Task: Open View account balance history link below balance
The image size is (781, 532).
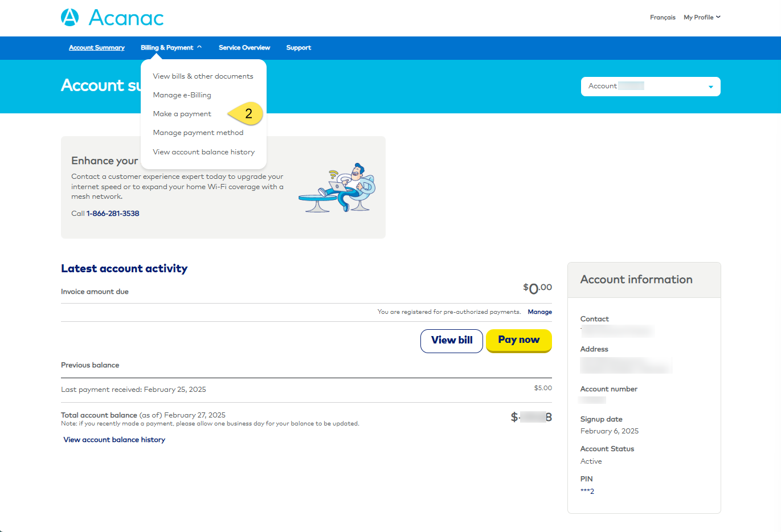Action: (x=114, y=440)
